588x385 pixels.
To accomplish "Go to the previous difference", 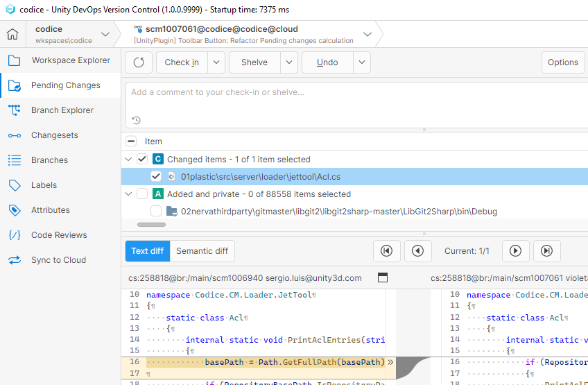I will [x=417, y=251].
